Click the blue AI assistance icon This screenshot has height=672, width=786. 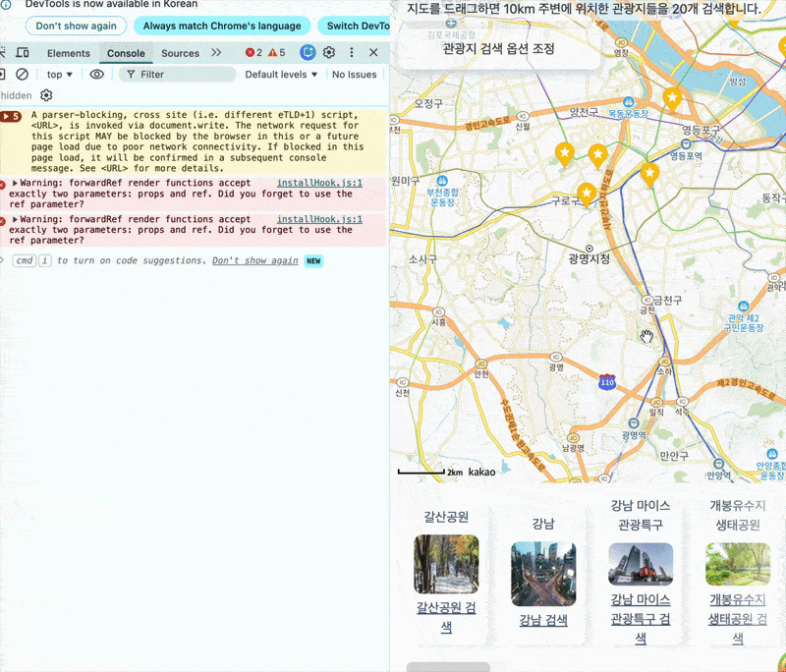308,52
